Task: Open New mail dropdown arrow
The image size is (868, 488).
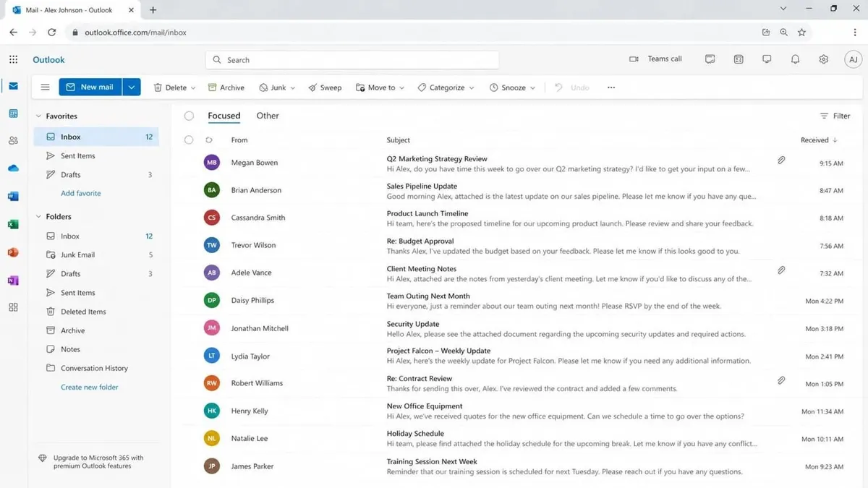Action: [x=131, y=87]
